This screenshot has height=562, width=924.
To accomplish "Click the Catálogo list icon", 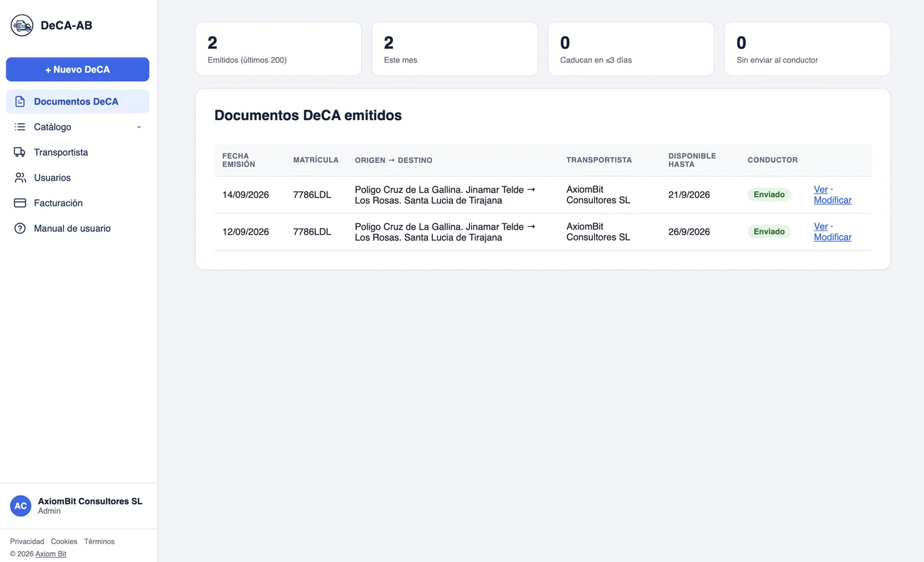I will coord(20,127).
